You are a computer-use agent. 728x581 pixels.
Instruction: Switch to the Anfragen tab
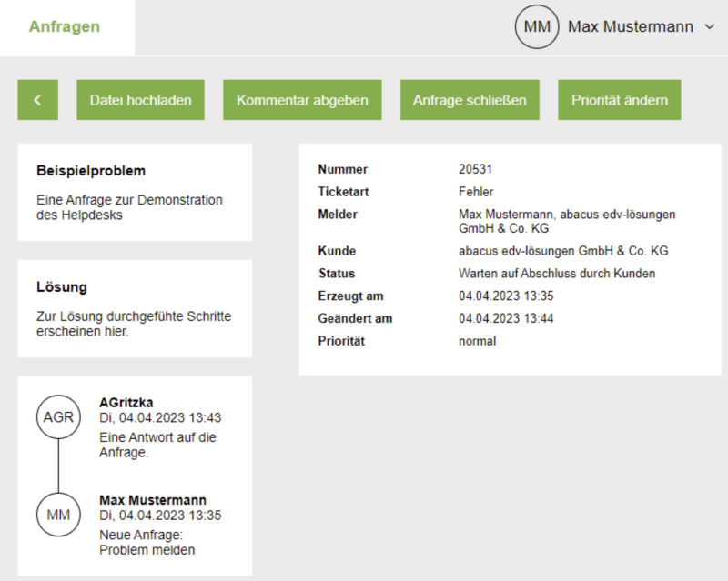point(64,26)
